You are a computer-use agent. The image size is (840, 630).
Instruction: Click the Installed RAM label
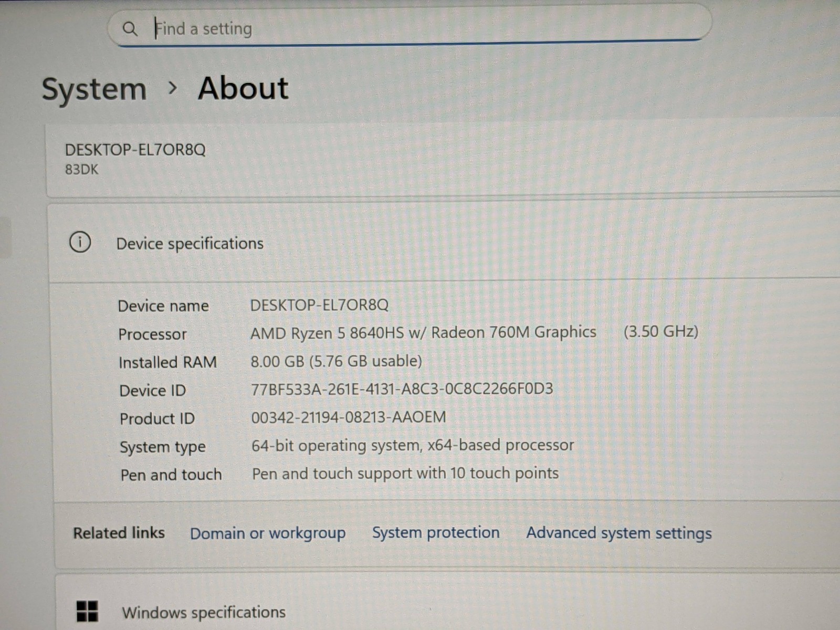coord(167,362)
